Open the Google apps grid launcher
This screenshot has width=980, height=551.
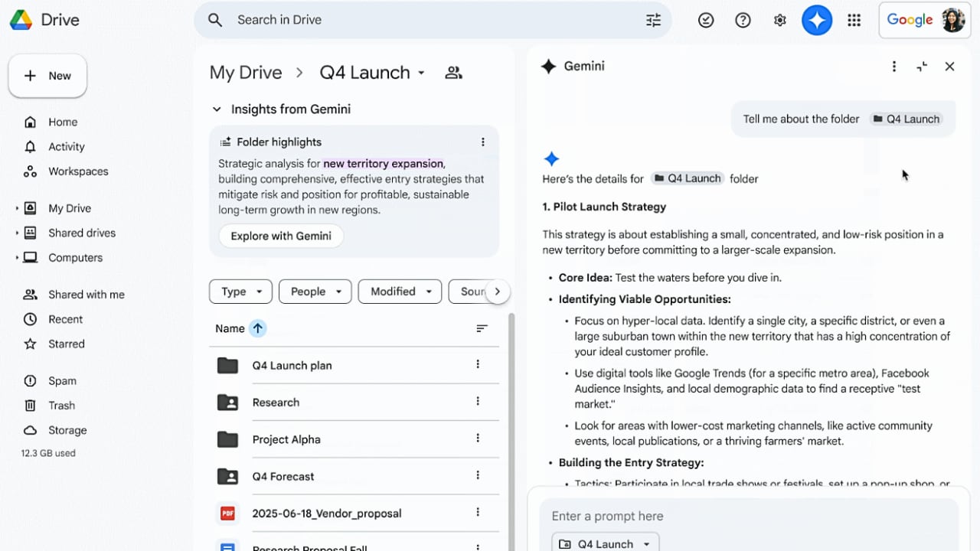tap(854, 20)
